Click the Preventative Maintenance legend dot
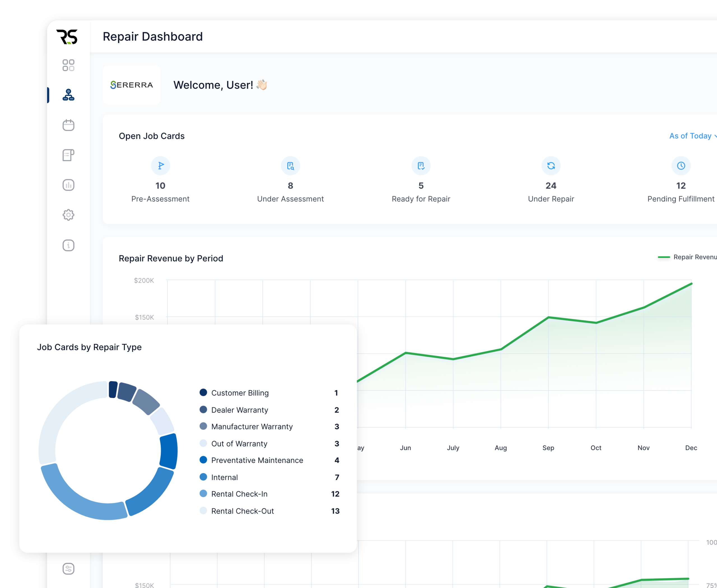Image resolution: width=717 pixels, height=588 pixels. pos(203,460)
